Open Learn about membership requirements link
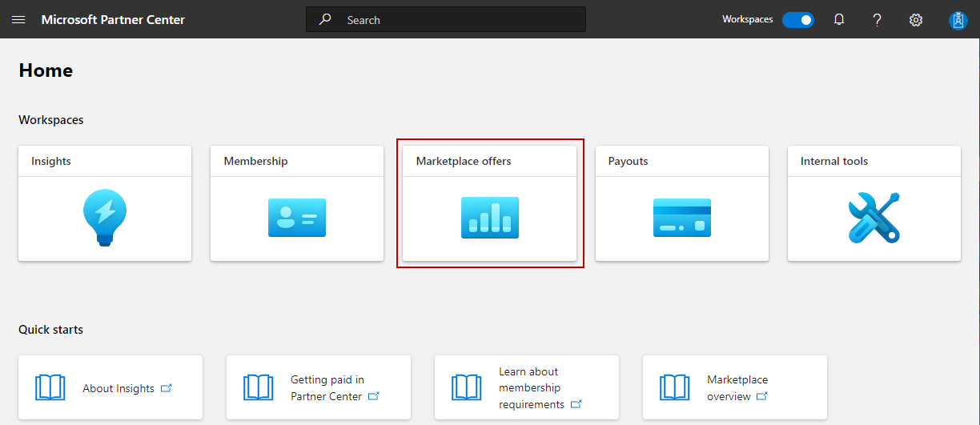The height and width of the screenshot is (425, 980). coord(531,388)
